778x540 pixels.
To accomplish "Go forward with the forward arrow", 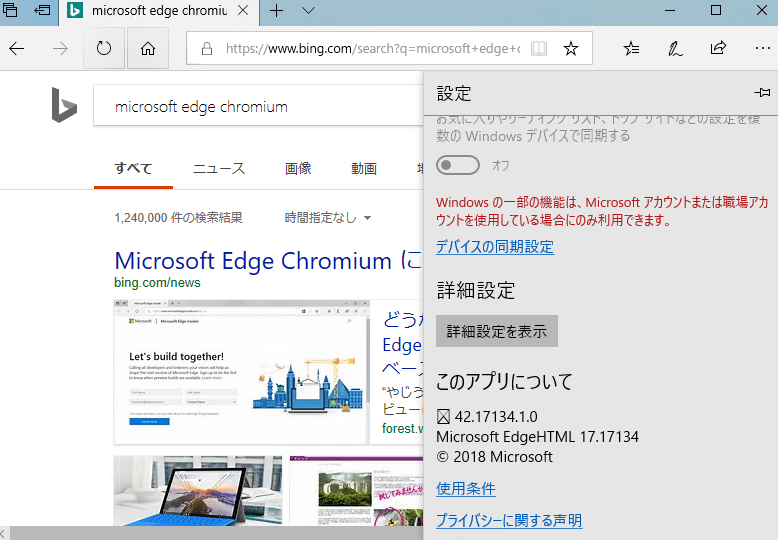I will [61, 48].
